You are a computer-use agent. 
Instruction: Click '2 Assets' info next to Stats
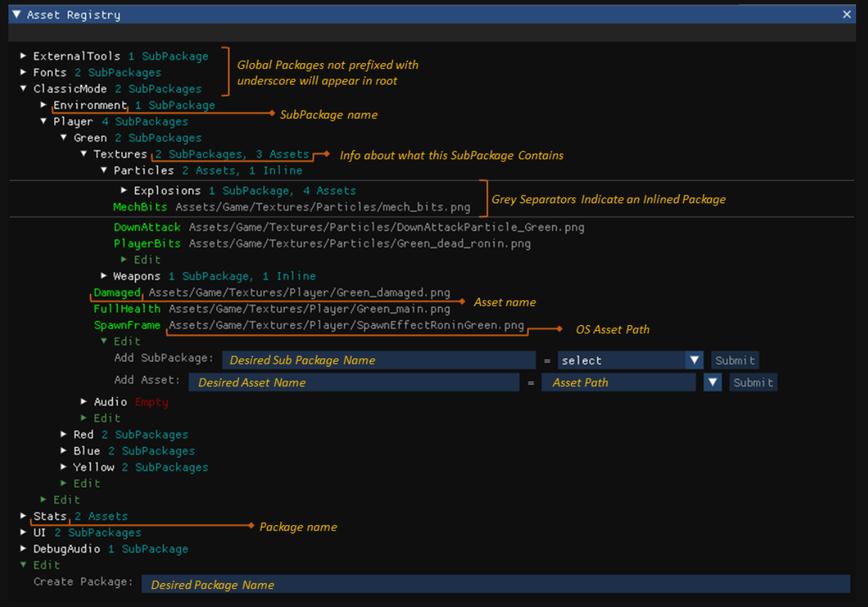click(101, 516)
